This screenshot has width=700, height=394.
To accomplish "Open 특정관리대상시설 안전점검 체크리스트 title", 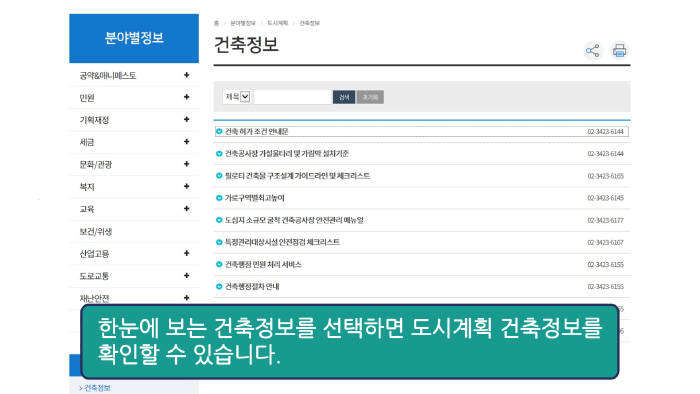I will pyautogui.click(x=282, y=242).
